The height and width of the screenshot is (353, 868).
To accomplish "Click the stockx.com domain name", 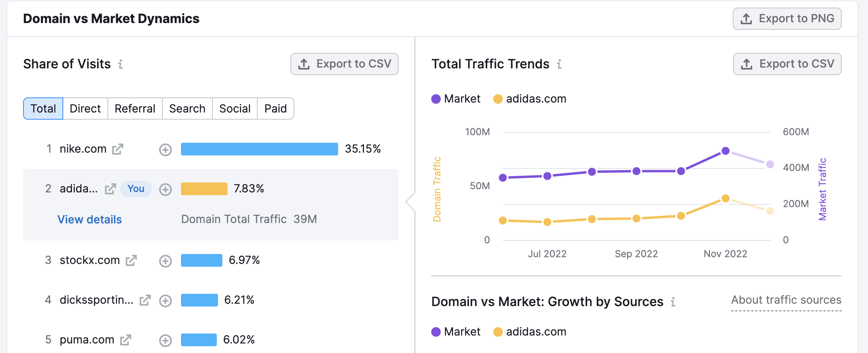I will pos(90,260).
